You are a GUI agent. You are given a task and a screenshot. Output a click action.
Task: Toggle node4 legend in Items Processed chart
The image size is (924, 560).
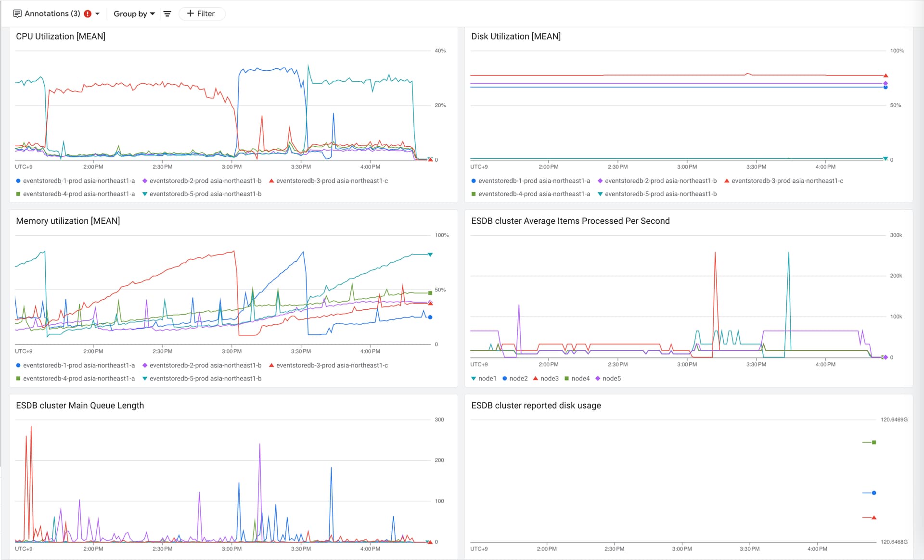click(x=577, y=379)
